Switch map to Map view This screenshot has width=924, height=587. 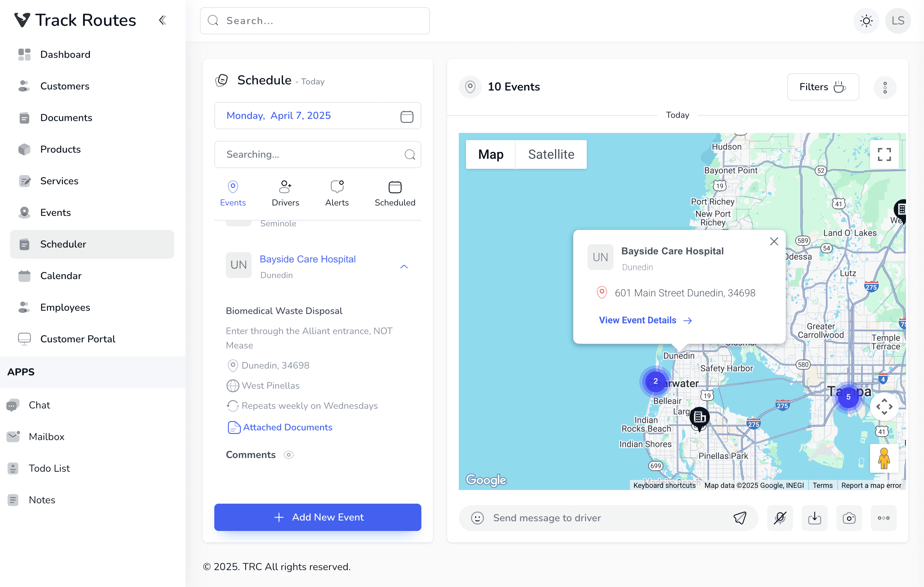tap(490, 154)
